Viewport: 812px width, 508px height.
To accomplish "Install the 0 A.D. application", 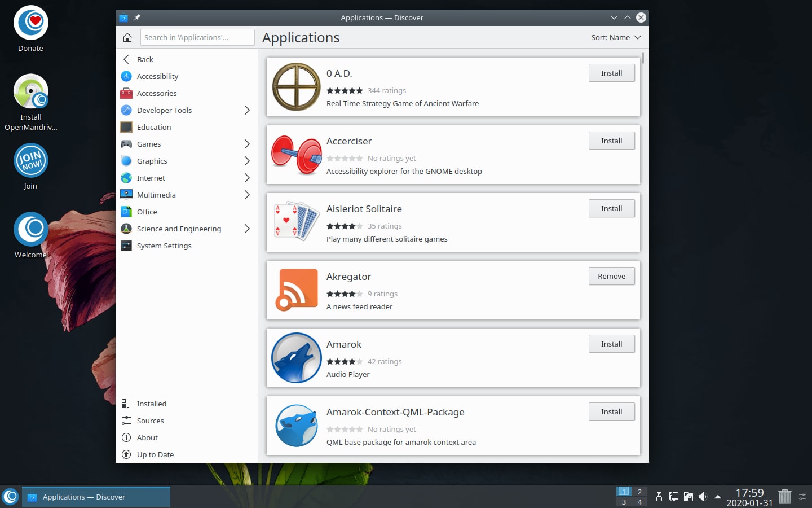I will tap(611, 73).
